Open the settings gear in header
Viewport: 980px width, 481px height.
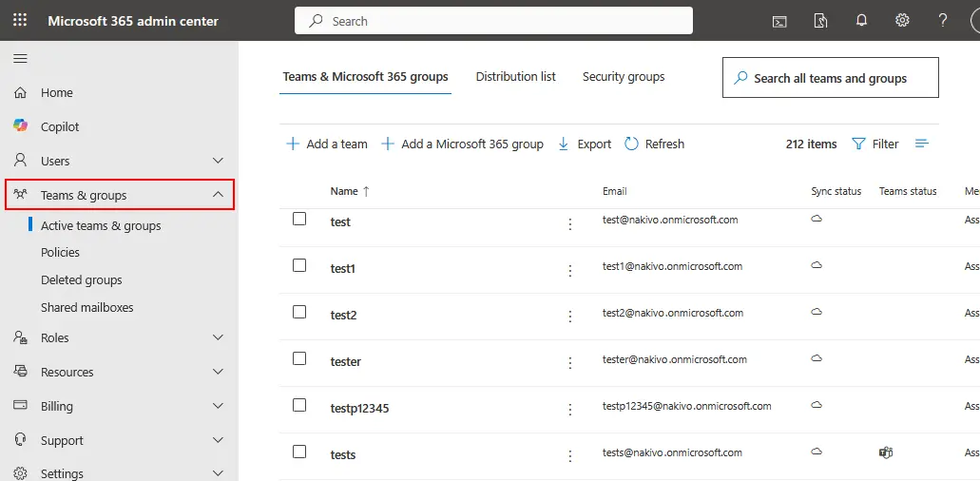coord(902,21)
